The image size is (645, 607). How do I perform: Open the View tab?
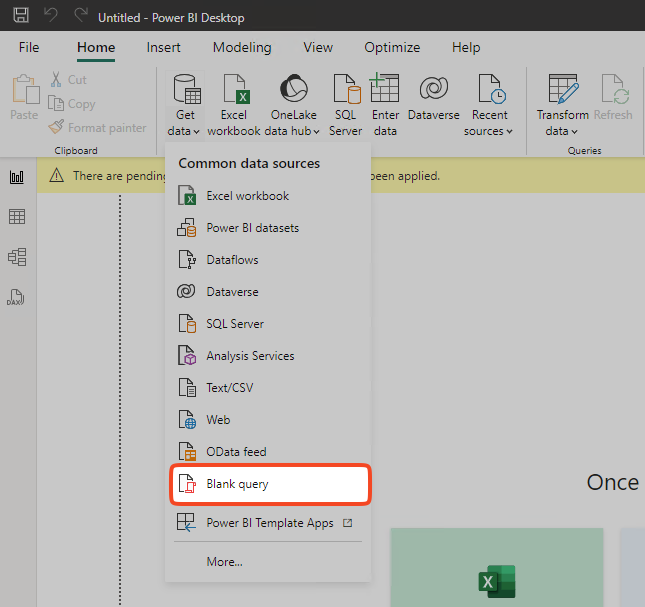[318, 47]
